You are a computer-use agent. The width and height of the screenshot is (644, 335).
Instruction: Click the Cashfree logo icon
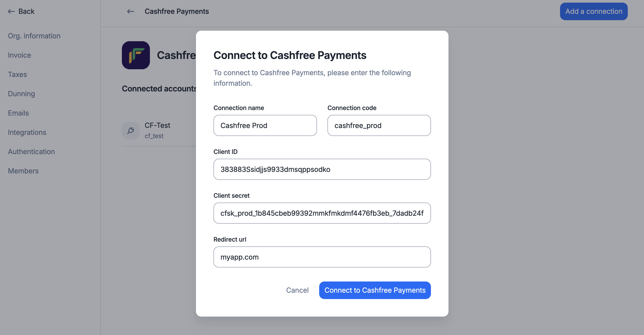click(x=136, y=55)
